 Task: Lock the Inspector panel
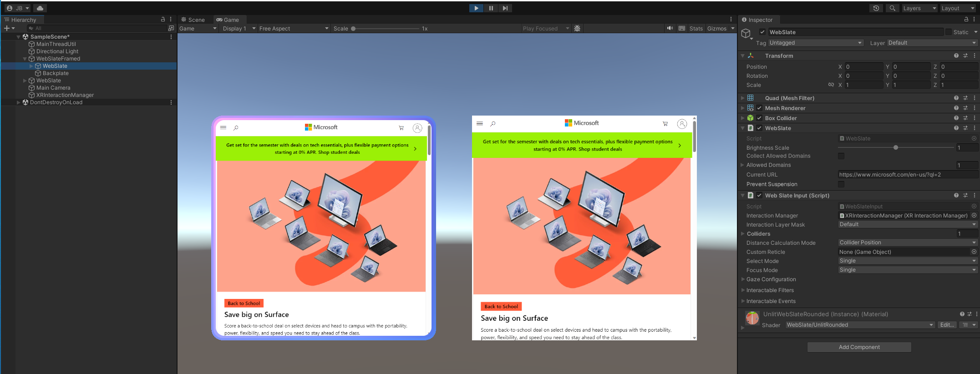pyautogui.click(x=966, y=20)
